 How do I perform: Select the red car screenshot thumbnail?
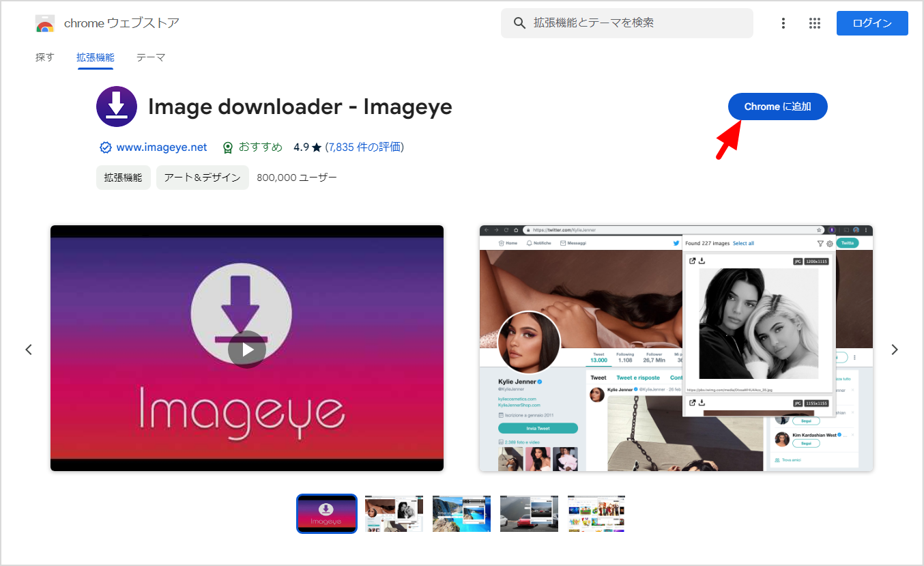pyautogui.click(x=529, y=513)
